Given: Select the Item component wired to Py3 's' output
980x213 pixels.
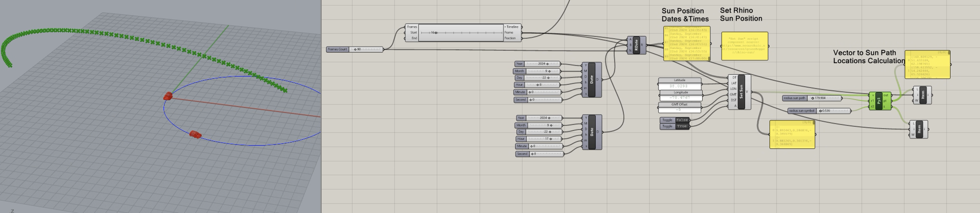Looking at the screenshot, I should click(x=919, y=129).
